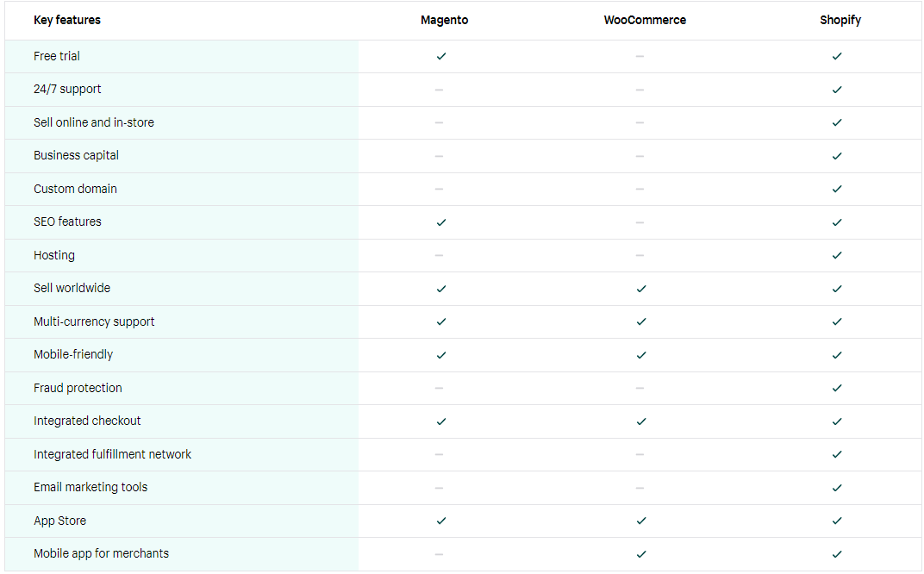This screenshot has width=924, height=574.
Task: Click the Magento checkmark for Free trial
Action: coord(440,57)
